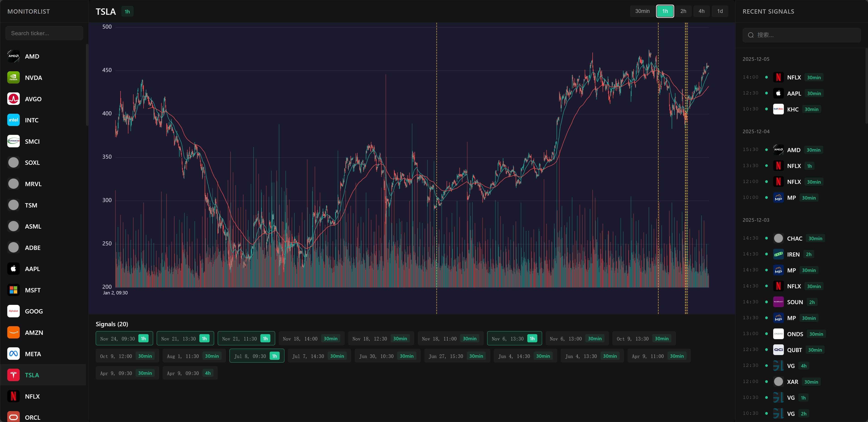
Task: Select the 2h timeframe button
Action: coord(683,11)
